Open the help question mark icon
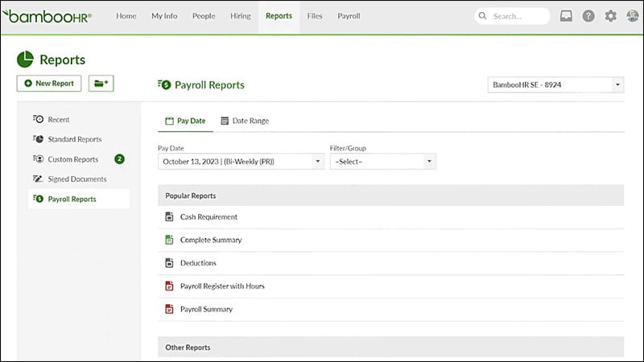Viewport: 644px width, 362px height. click(588, 16)
